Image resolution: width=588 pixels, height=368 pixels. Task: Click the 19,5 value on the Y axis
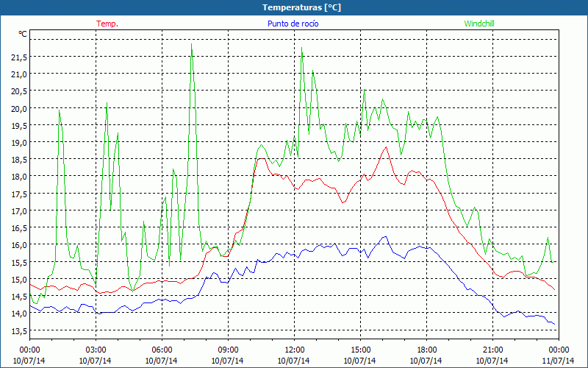coord(20,126)
